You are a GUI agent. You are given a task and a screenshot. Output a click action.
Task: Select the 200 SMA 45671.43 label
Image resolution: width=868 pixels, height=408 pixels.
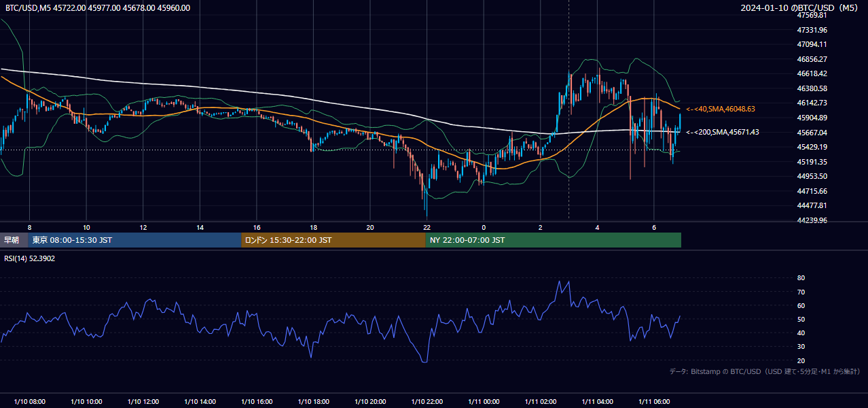tap(723, 132)
